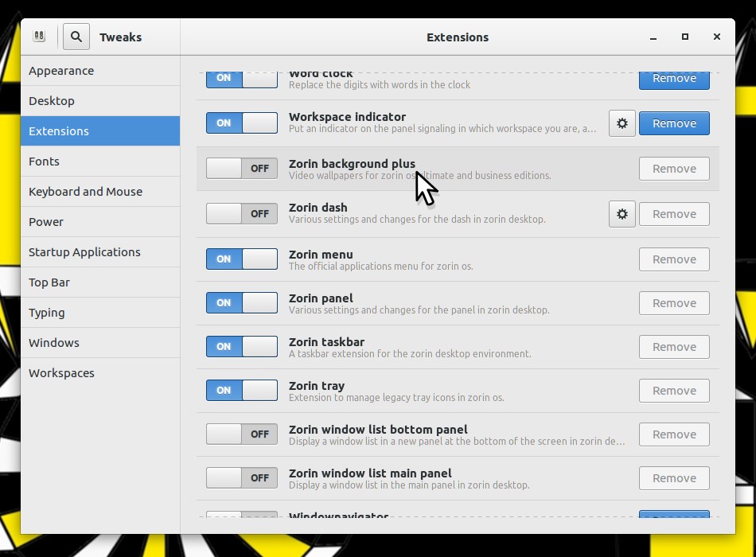Remove the Word clock extension
Screen dimensions: 756x557
coord(674,79)
